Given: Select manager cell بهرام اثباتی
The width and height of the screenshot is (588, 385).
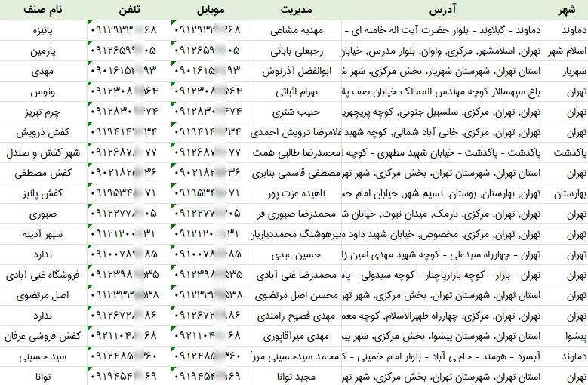Looking at the screenshot, I should pos(296,91).
